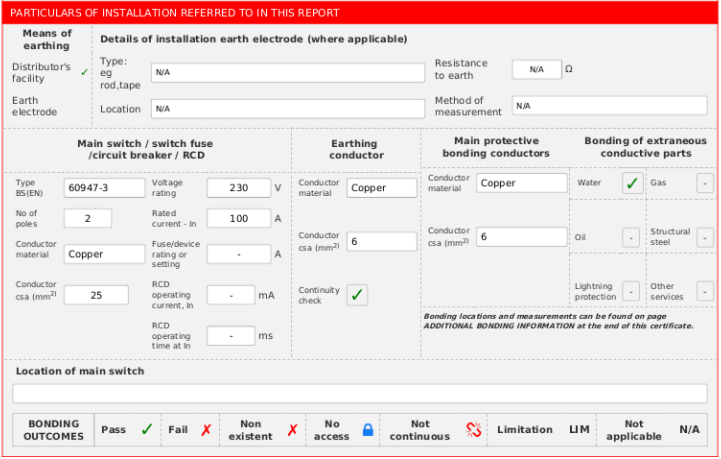
Task: Set the Gas bonding outcome box
Action: pyautogui.click(x=705, y=183)
